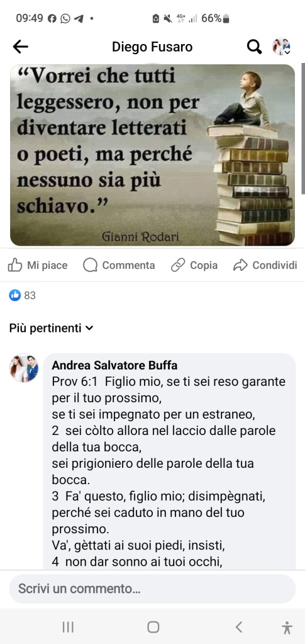The image size is (305, 644).
Task: Tap the Condividi arrow icon
Action: click(240, 265)
